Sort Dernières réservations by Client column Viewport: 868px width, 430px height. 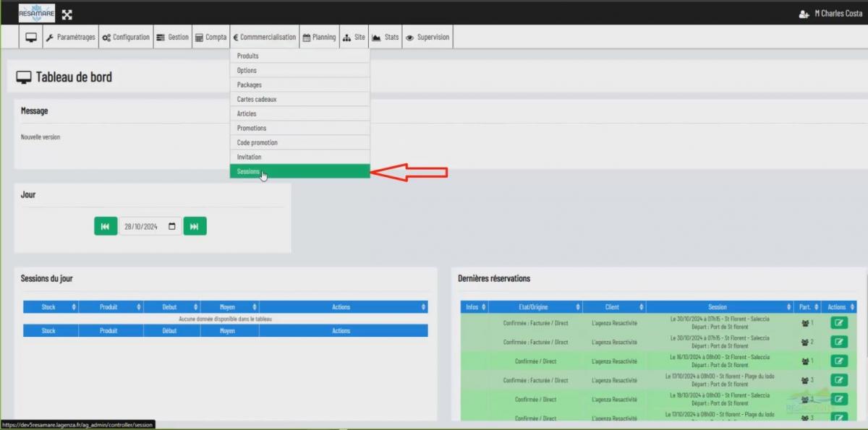click(x=614, y=307)
